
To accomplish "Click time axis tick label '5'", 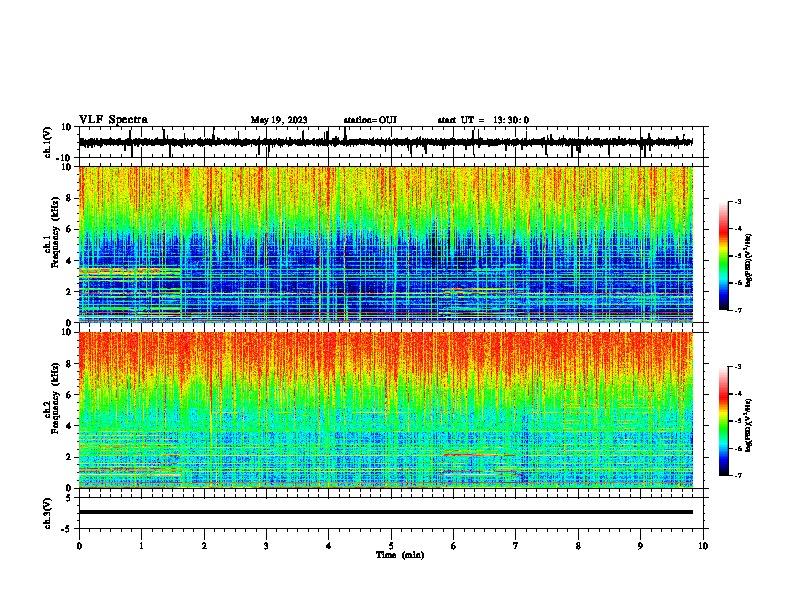I will (x=391, y=546).
